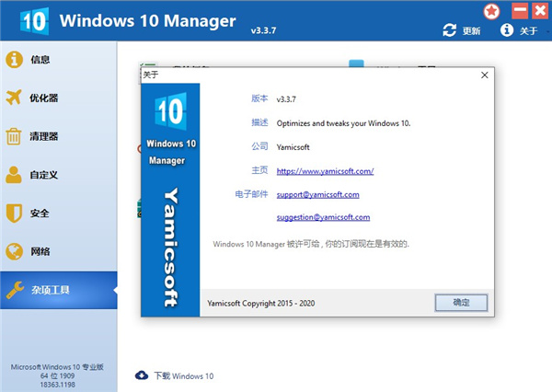Image resolution: width=552 pixels, height=392 pixels.
Task: Click the cloud download icon
Action: point(142,375)
